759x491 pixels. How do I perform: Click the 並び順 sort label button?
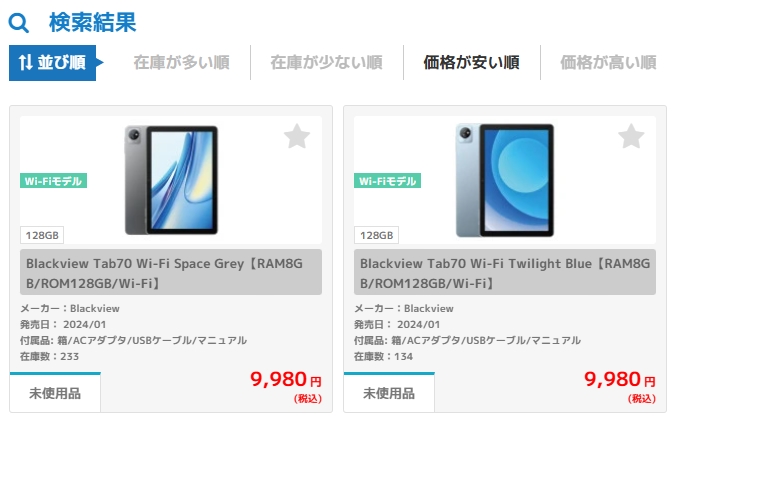pos(52,63)
